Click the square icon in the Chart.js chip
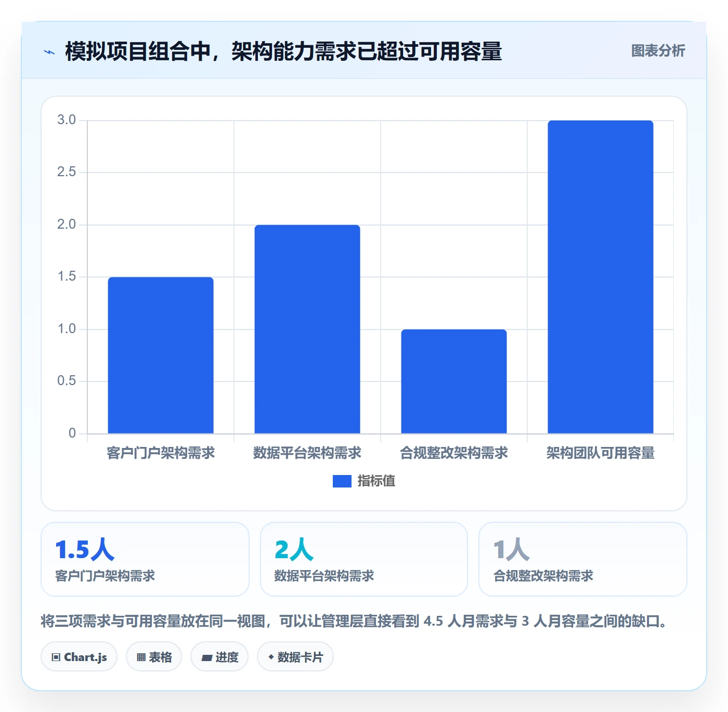The image size is (728, 712). 56,657
